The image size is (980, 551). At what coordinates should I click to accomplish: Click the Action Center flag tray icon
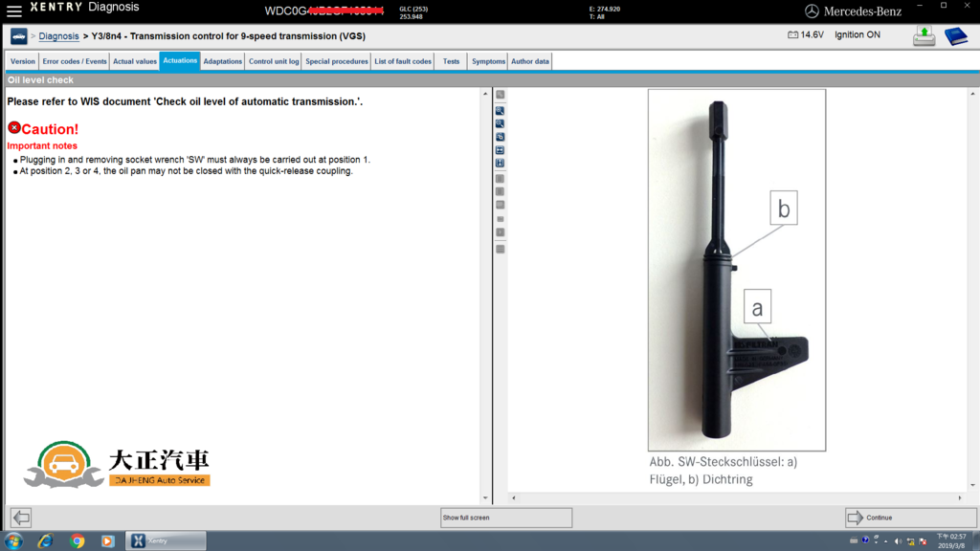(924, 541)
